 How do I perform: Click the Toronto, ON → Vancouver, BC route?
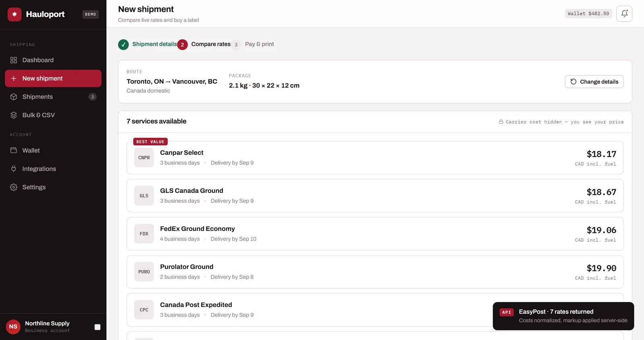172,81
